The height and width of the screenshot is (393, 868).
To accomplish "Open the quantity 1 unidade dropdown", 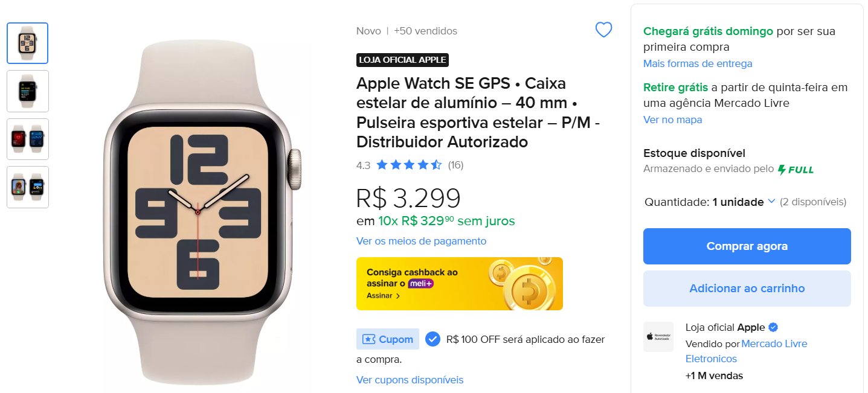I will coord(744,202).
